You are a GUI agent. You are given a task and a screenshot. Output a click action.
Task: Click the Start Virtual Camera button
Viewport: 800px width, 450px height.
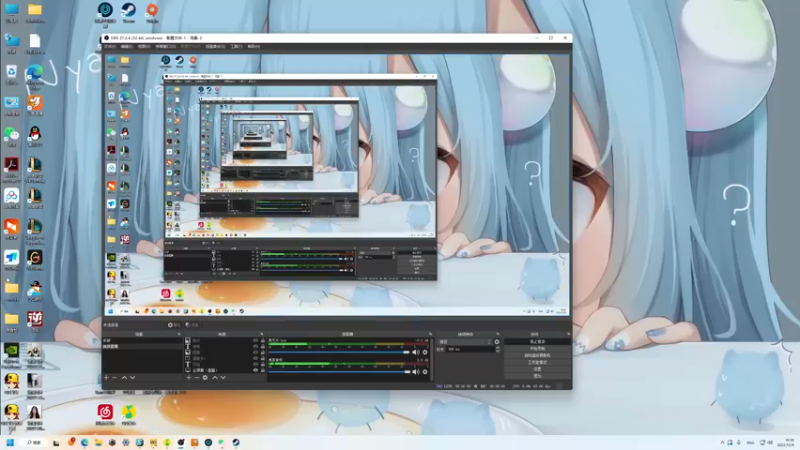(537, 355)
